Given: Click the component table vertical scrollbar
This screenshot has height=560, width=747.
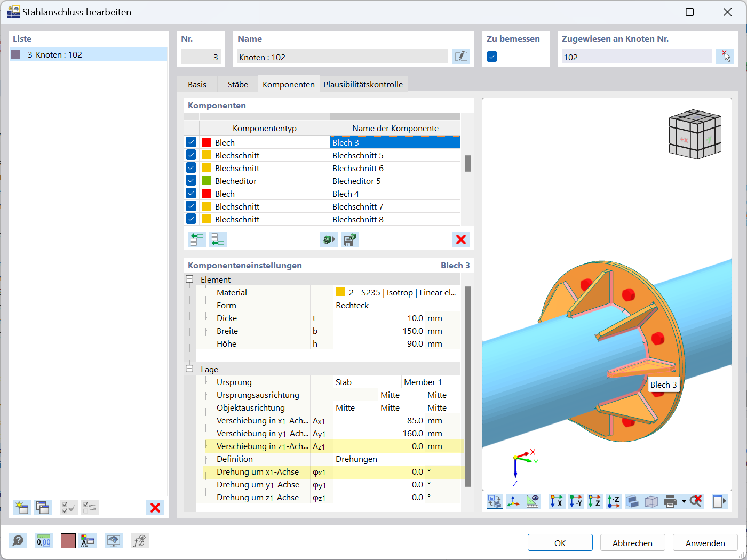Looking at the screenshot, I should point(467,163).
